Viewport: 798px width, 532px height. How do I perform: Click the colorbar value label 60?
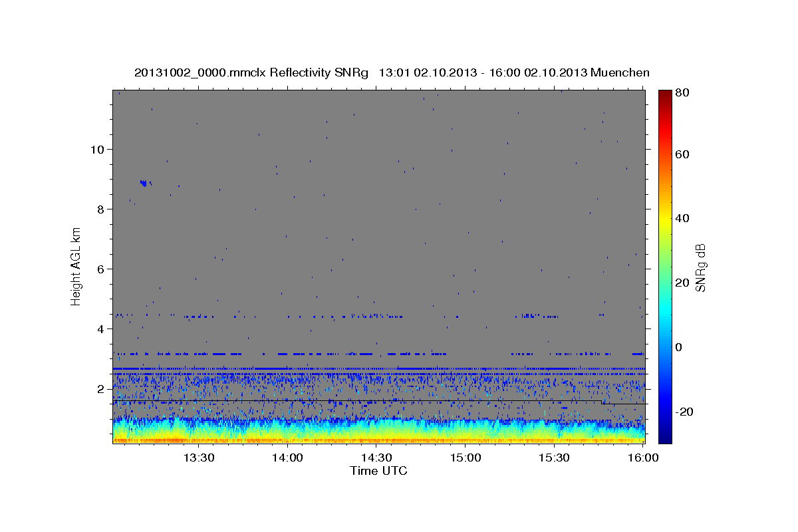(x=682, y=154)
